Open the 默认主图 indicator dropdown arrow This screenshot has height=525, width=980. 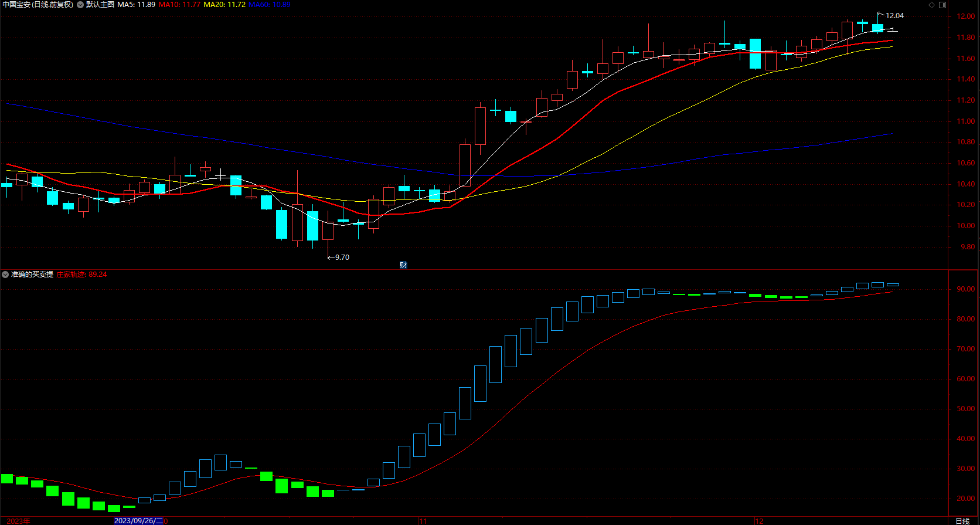(80, 5)
